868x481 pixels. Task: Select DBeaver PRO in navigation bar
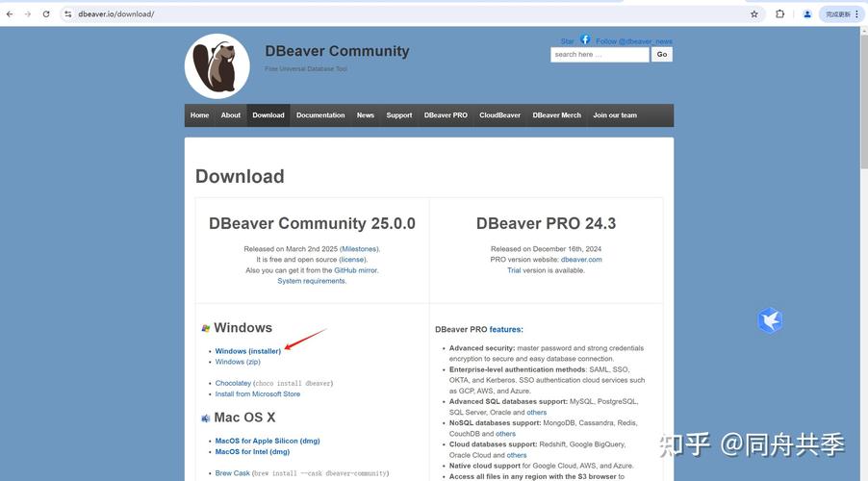coord(446,115)
